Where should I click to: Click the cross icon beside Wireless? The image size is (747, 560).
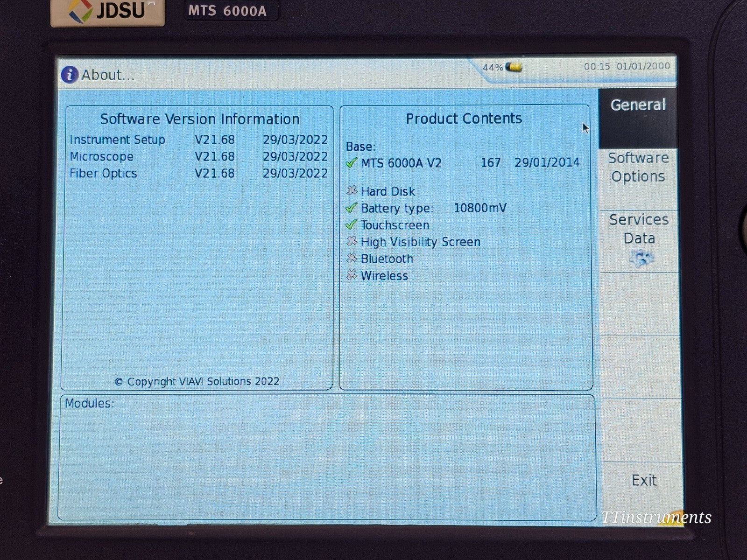352,275
